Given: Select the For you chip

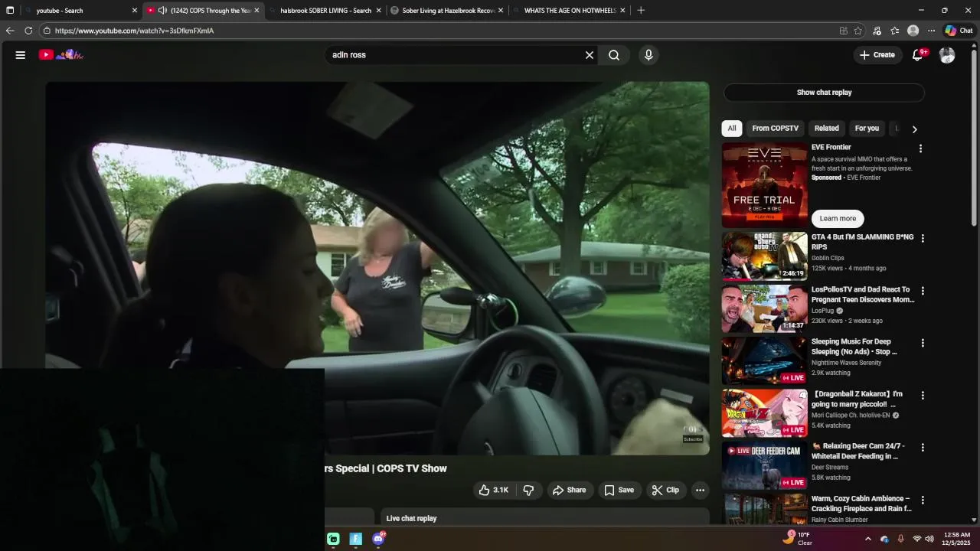Looking at the screenshot, I should [x=867, y=129].
